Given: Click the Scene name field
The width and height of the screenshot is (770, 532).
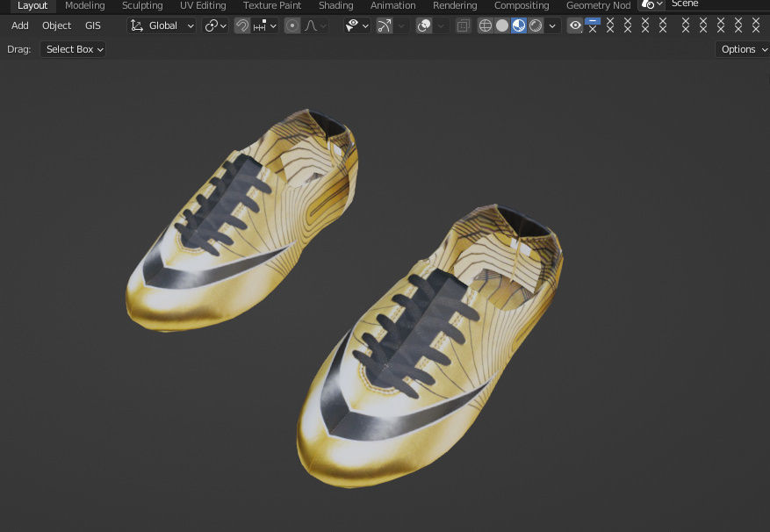Looking at the screenshot, I should [x=718, y=4].
